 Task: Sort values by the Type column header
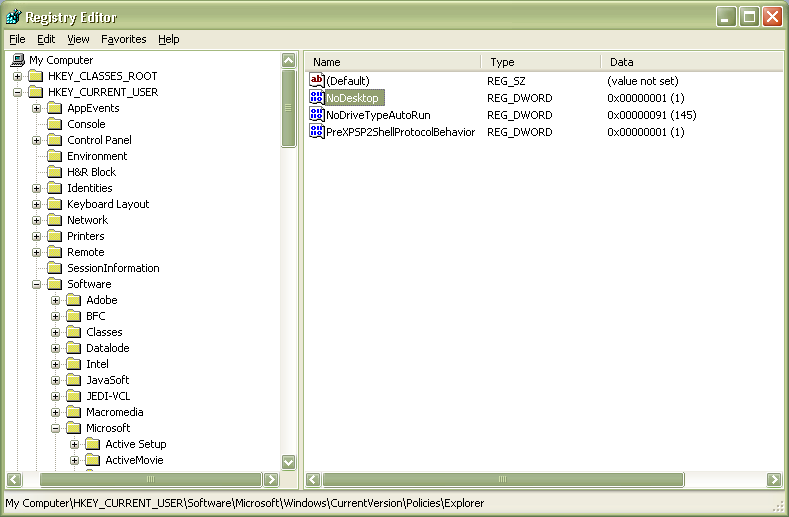(x=541, y=62)
